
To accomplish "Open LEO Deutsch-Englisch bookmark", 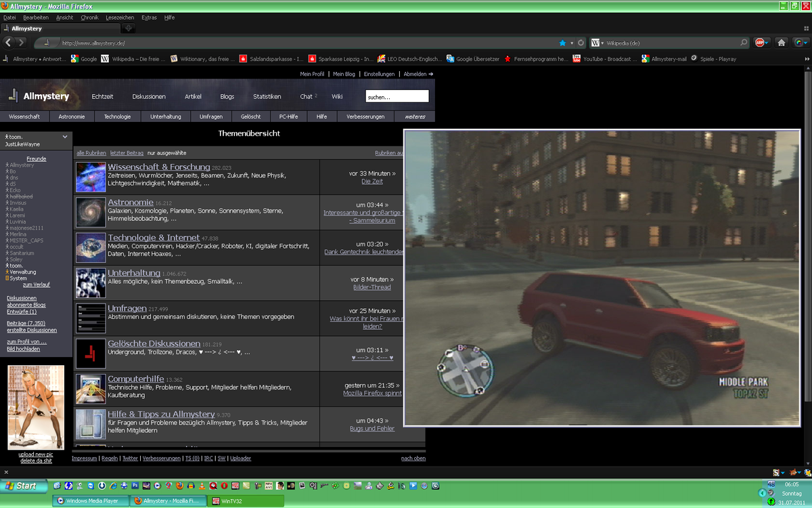I will pos(410,59).
